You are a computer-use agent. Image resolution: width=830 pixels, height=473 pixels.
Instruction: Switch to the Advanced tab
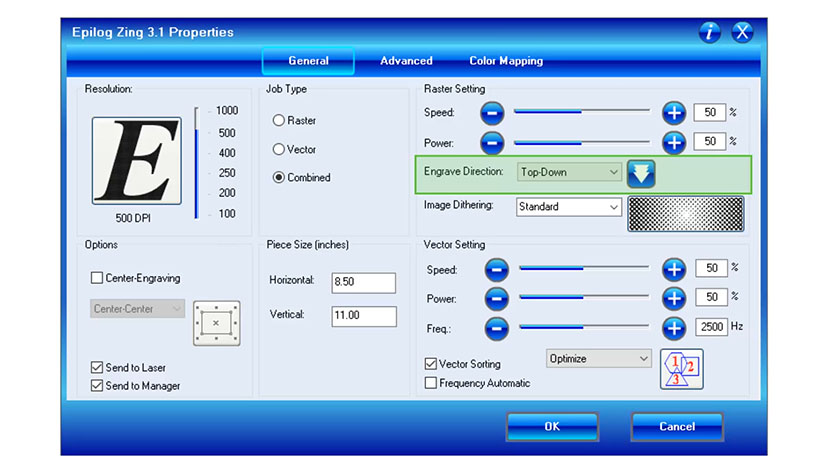[x=406, y=61]
